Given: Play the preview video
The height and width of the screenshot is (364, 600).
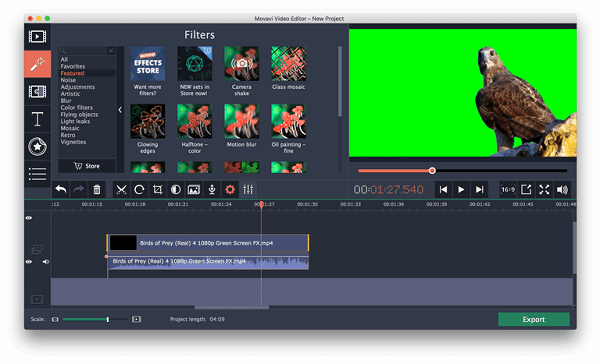Looking at the screenshot, I should point(461,189).
